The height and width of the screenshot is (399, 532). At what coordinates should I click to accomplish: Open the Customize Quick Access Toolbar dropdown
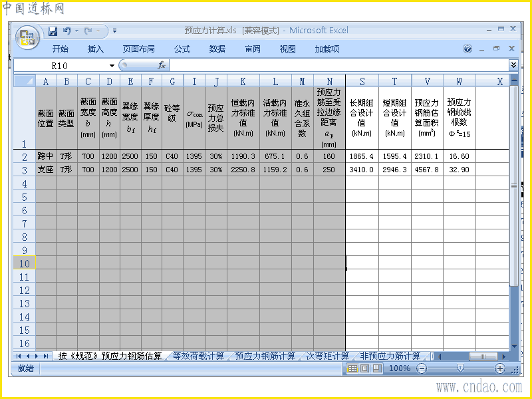pyautogui.click(x=114, y=31)
